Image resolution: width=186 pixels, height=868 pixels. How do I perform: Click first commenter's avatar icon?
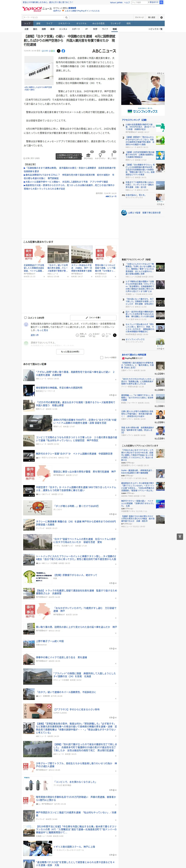26,324
